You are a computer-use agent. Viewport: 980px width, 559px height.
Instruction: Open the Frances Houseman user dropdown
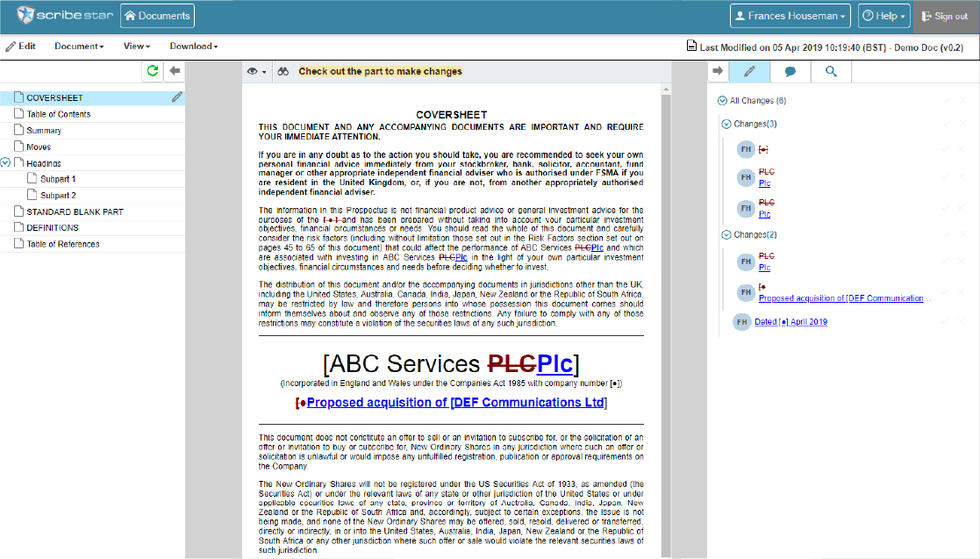[791, 16]
